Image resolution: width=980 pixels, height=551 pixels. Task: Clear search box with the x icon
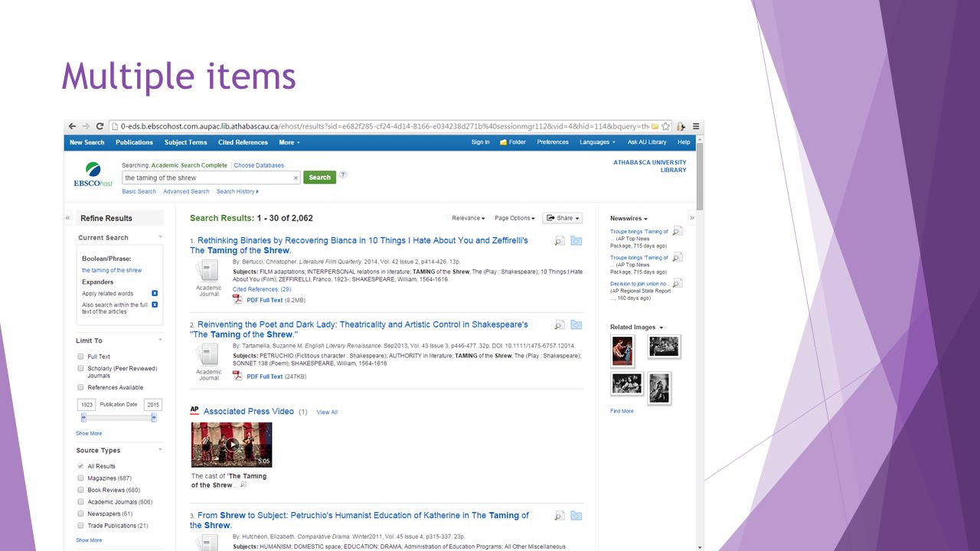point(296,178)
